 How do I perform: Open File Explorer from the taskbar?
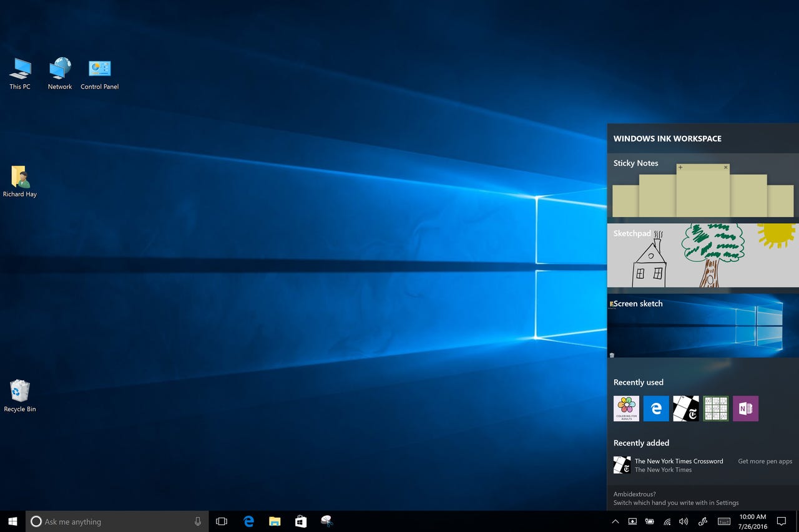tap(274, 521)
